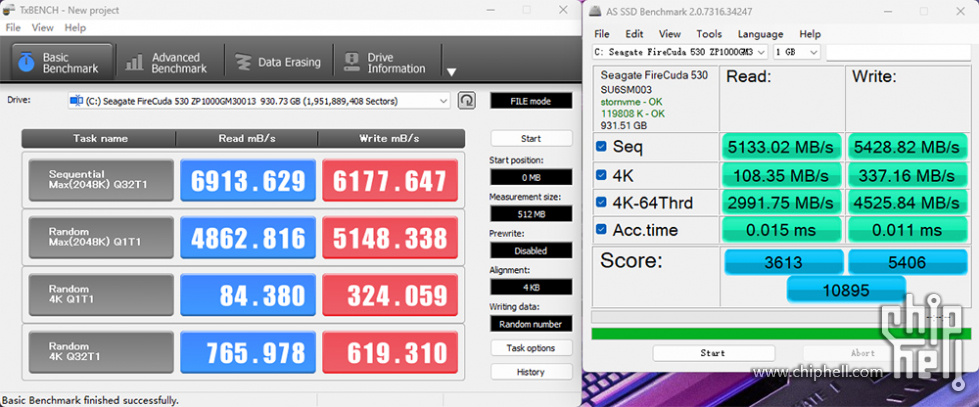Click the 0.011 ms write access time
Viewport: 979px width, 407px height.
coord(907,230)
